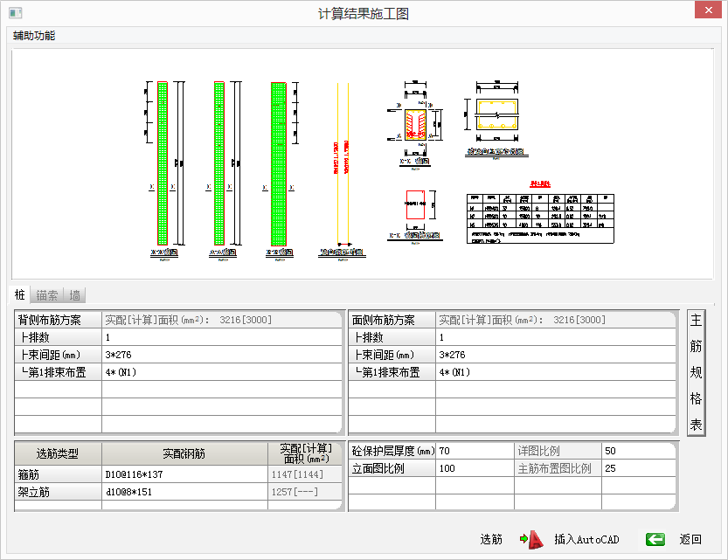Open the 辅助功能 menu

point(34,36)
